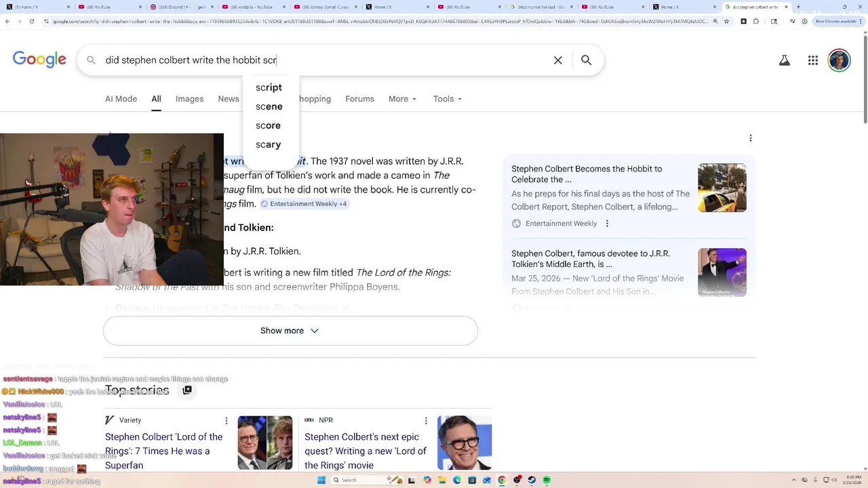The image size is (868, 488).
Task: Choose the 'score' autocomplete suggestion
Action: 268,125
